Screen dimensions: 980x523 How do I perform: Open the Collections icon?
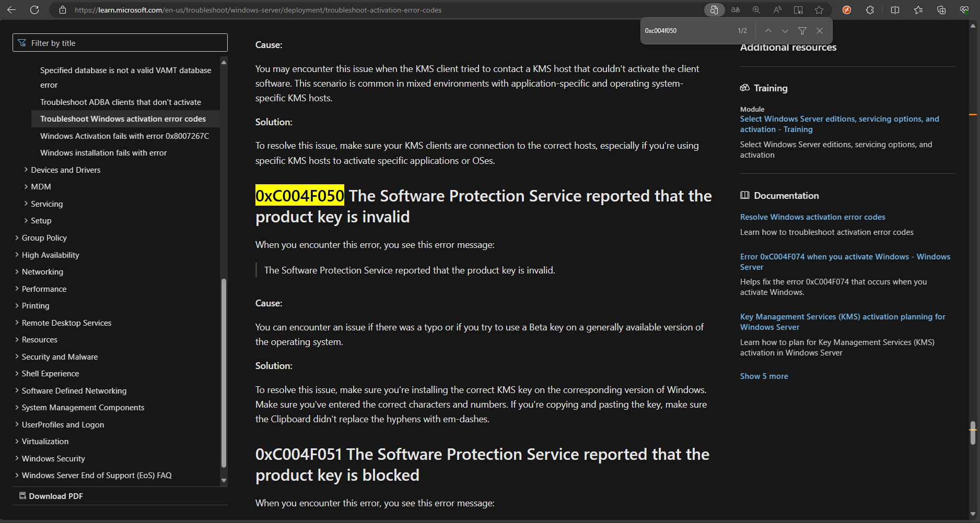[941, 10]
